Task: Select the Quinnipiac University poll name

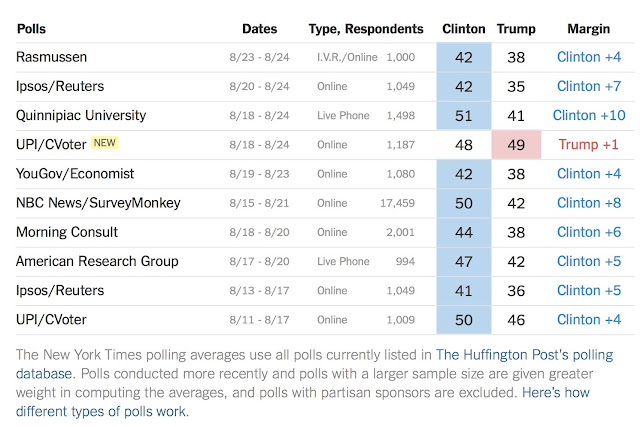Action: coord(81,116)
